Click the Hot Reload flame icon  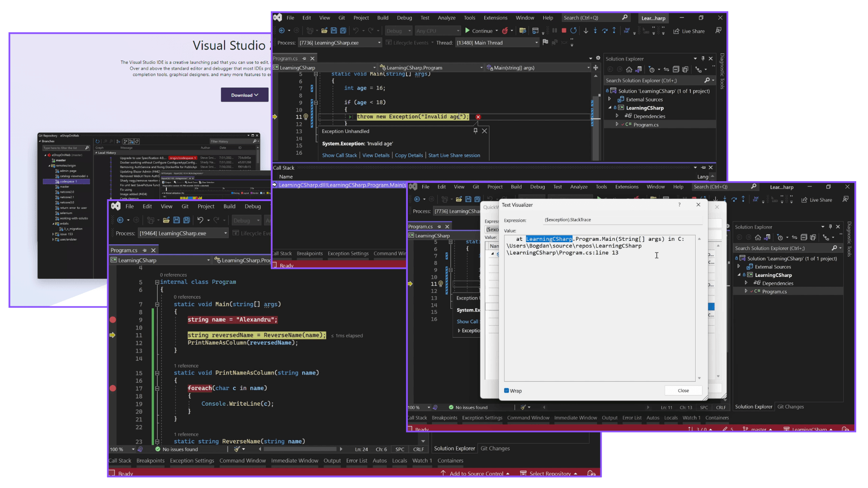pyautogui.click(x=505, y=31)
